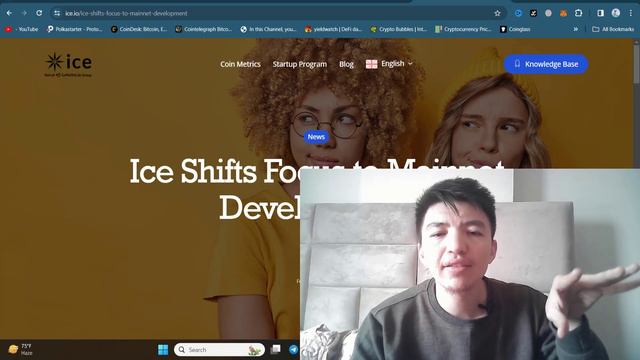Image resolution: width=640 pixels, height=360 pixels.
Task: Open the Blog nav item
Action: point(346,64)
